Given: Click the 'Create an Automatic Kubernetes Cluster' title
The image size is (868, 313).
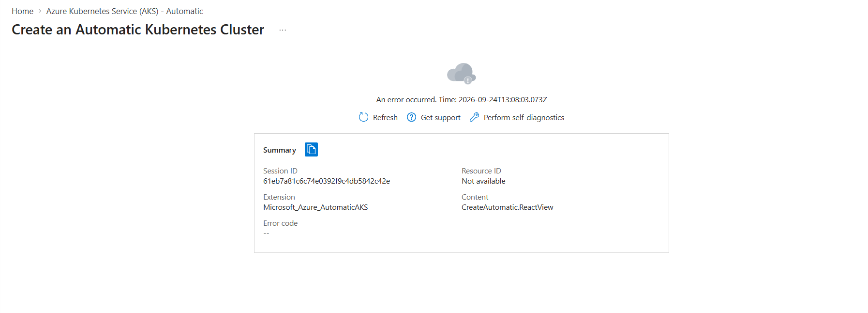Looking at the screenshot, I should pos(138,30).
